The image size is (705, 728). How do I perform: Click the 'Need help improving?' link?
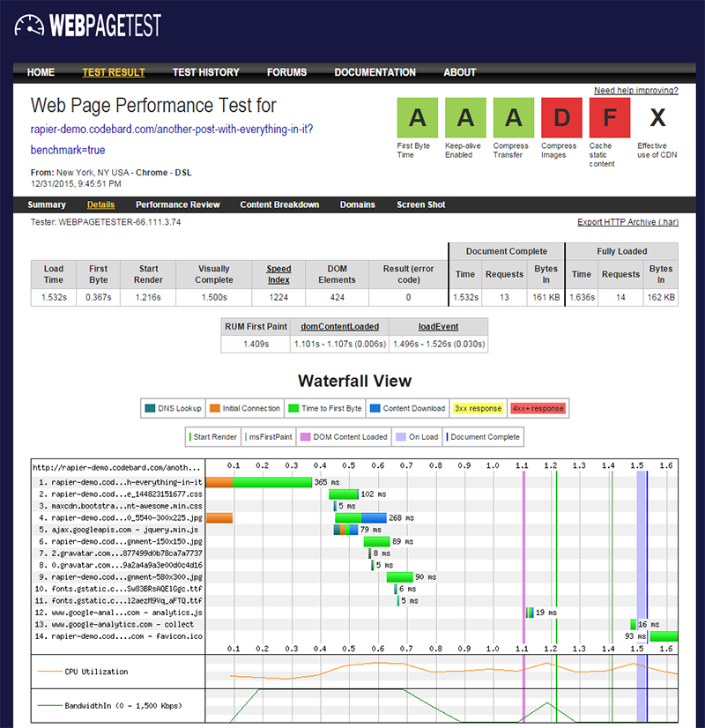[x=636, y=91]
